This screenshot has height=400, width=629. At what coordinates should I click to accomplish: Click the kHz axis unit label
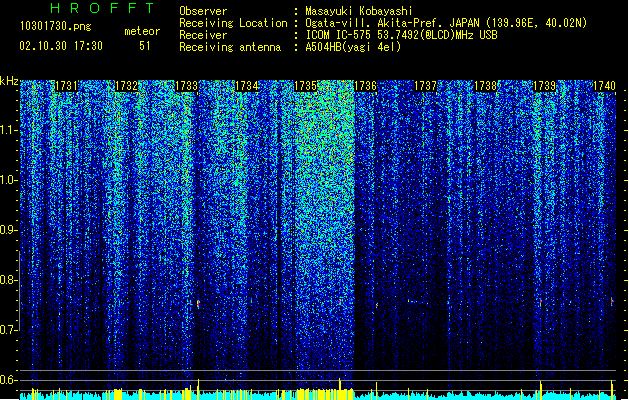[9, 81]
